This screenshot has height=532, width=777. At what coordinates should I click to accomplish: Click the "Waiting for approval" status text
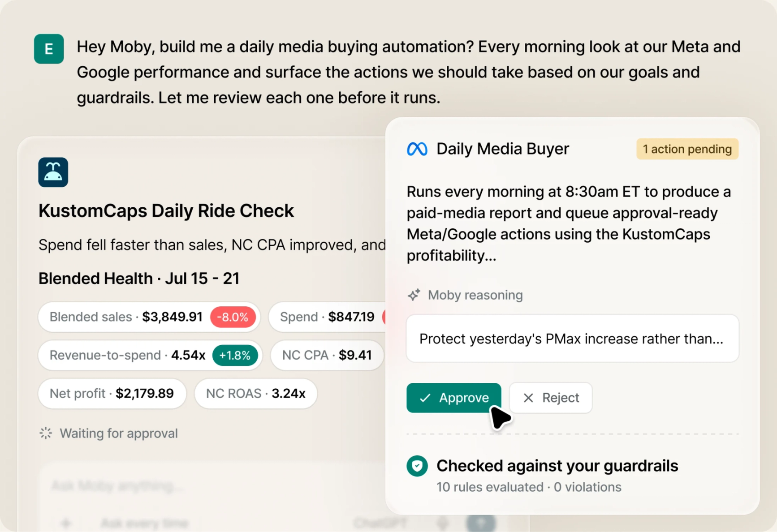coord(119,433)
